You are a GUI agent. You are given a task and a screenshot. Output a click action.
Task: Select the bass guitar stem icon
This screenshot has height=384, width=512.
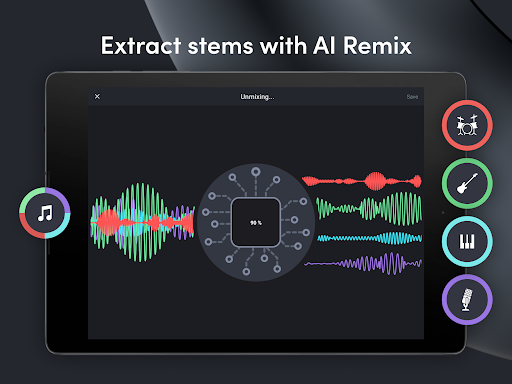467,183
